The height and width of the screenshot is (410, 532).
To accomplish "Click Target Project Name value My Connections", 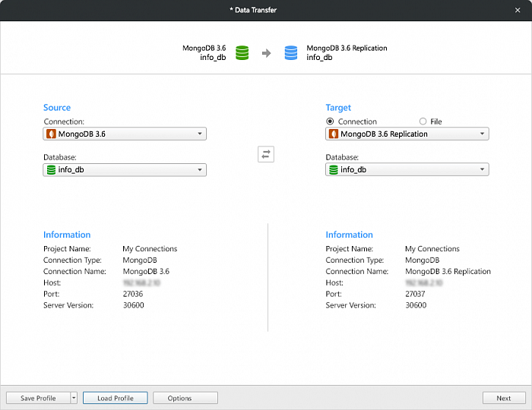I will (x=432, y=249).
